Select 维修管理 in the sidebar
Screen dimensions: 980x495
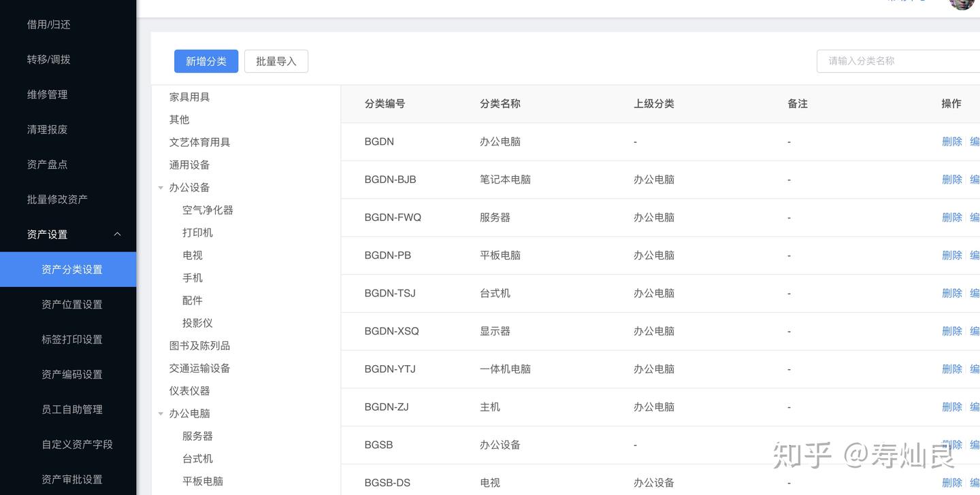tap(47, 95)
